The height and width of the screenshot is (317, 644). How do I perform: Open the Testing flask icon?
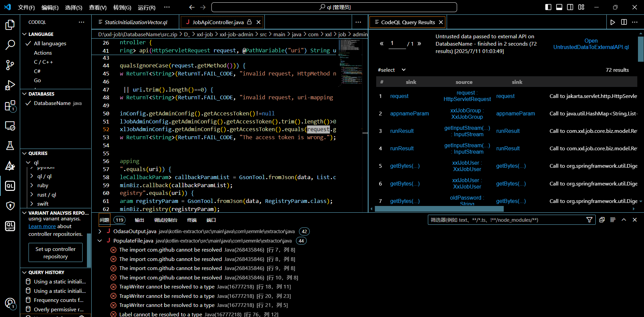point(10,146)
